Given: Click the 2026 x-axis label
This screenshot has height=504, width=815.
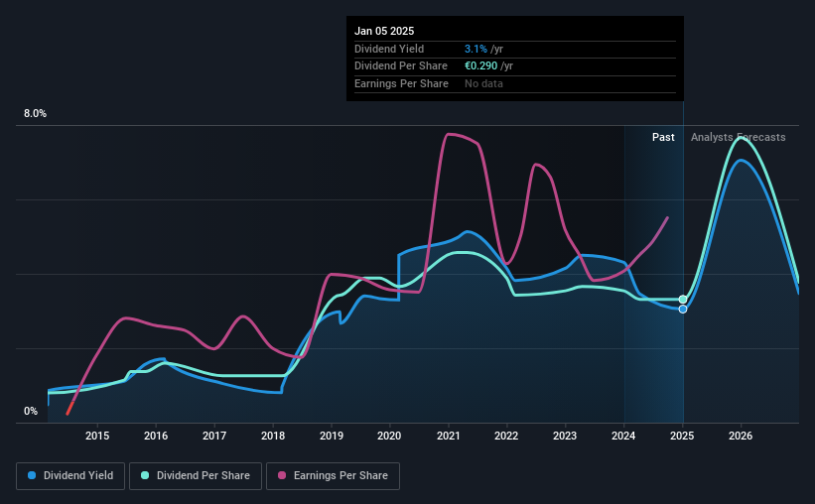Looking at the screenshot, I should 741,436.
